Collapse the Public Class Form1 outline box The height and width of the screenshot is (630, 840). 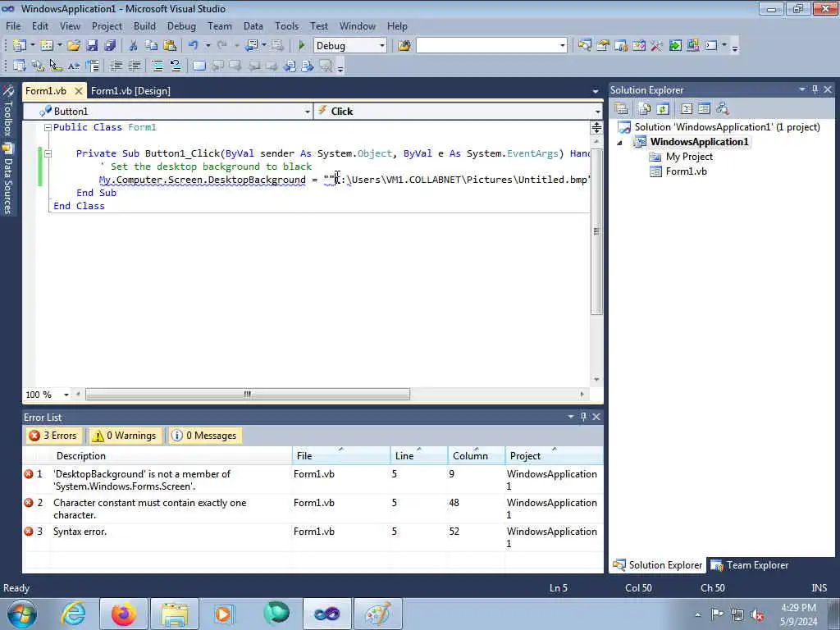tap(48, 127)
